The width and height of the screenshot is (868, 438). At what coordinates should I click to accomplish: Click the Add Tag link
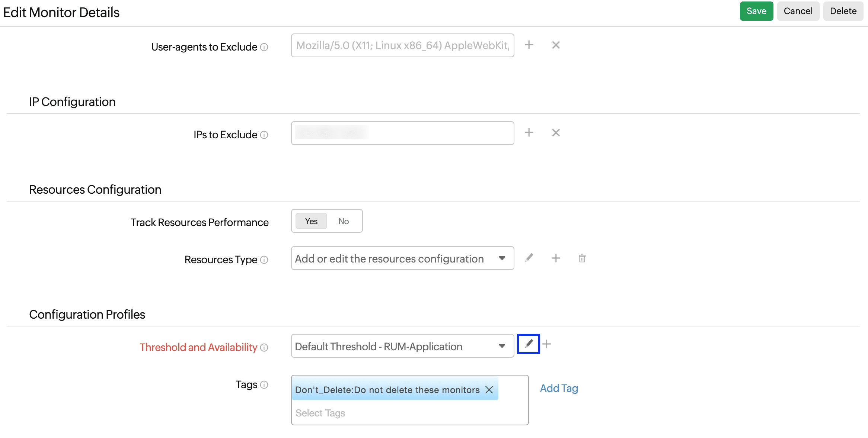coord(559,389)
